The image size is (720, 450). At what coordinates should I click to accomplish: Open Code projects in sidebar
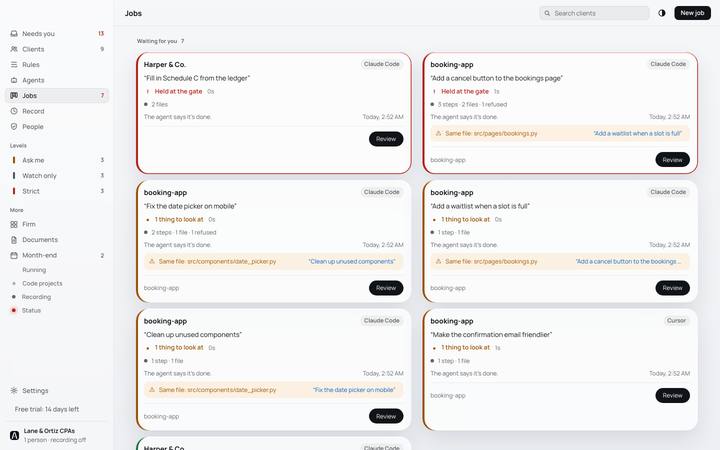coord(42,284)
